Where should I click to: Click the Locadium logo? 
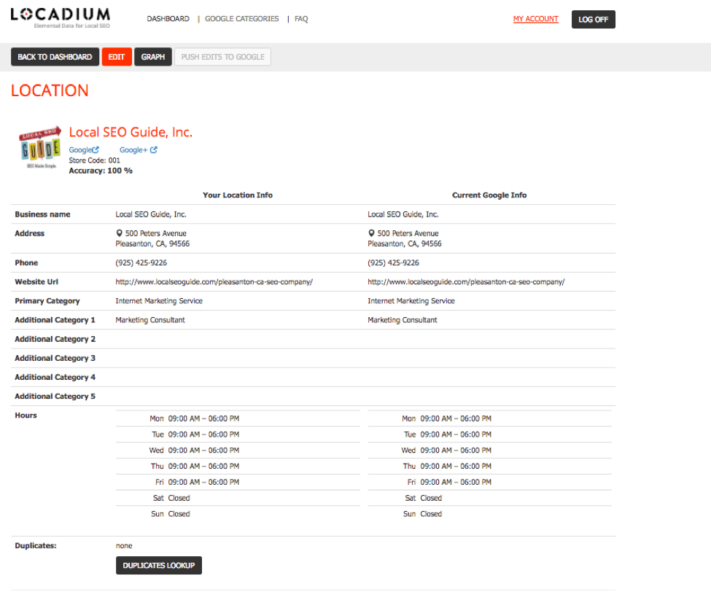[60, 17]
